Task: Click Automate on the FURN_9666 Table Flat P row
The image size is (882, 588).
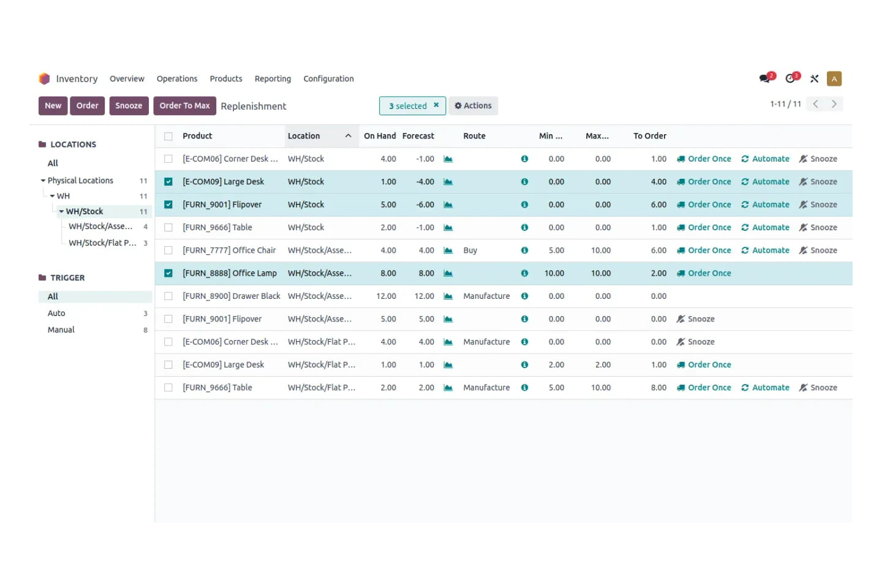Action: click(765, 388)
